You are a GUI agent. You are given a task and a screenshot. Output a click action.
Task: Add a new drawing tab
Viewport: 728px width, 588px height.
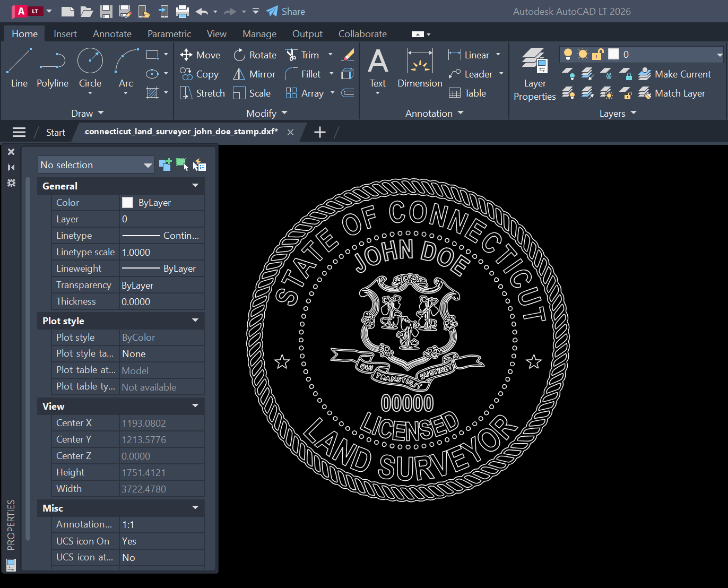tap(319, 132)
